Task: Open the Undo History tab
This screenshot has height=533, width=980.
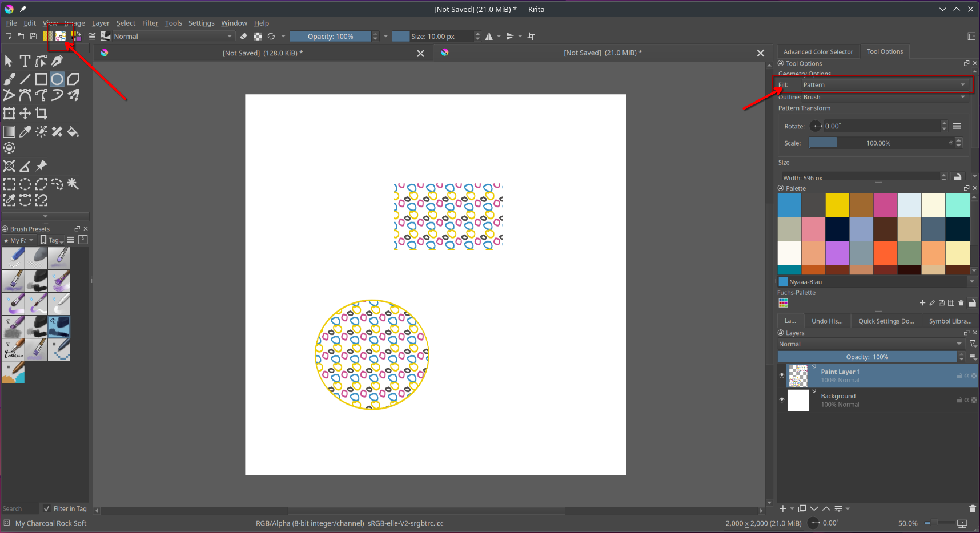Action: (827, 321)
